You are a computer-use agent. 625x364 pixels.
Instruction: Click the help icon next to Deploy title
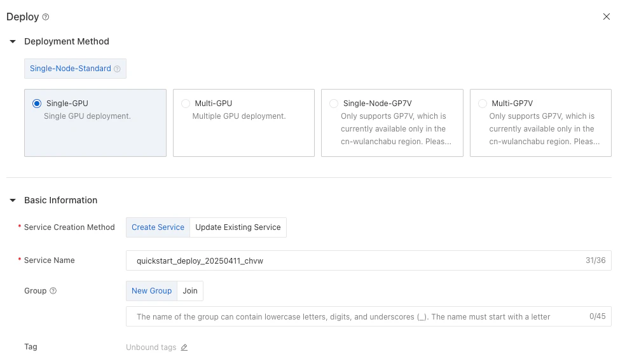[x=46, y=17]
